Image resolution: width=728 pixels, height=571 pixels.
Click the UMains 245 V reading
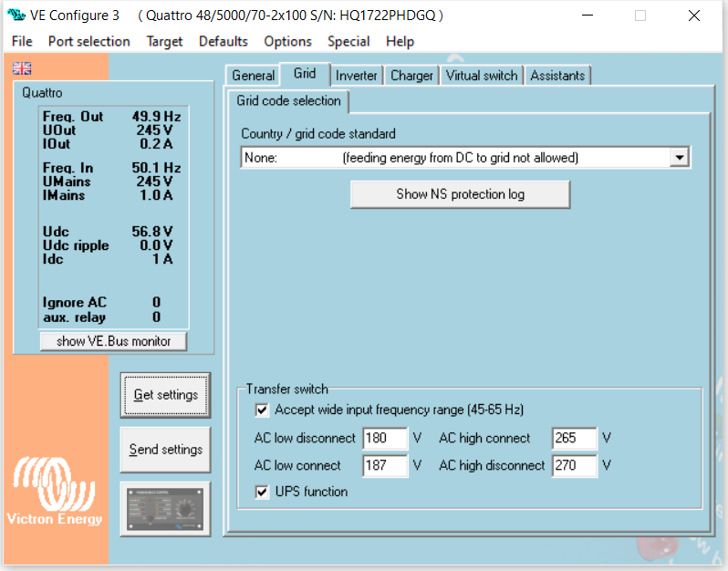click(x=108, y=181)
